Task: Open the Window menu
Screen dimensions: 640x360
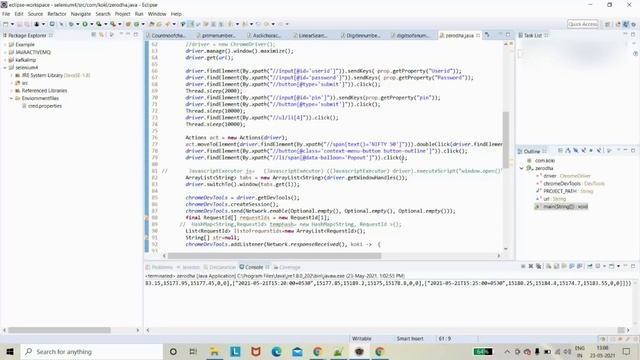Action: (157, 14)
